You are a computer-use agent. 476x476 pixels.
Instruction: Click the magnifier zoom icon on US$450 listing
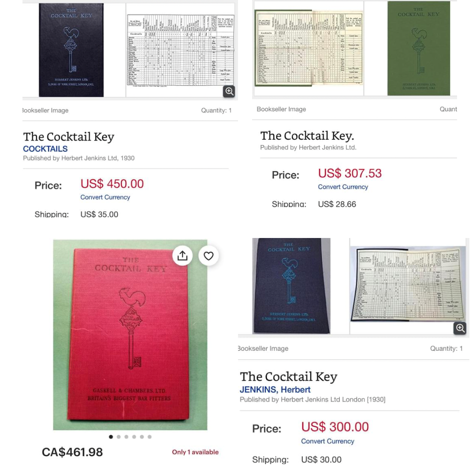tap(229, 91)
